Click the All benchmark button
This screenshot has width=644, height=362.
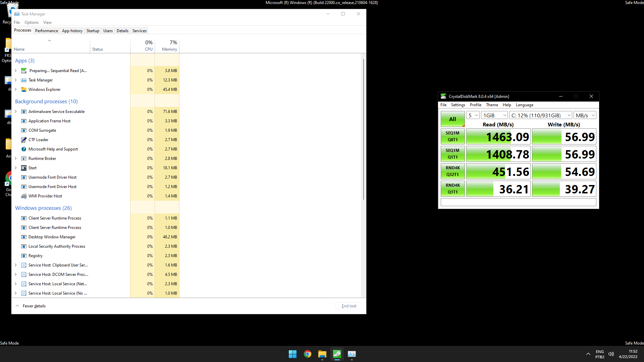452,119
